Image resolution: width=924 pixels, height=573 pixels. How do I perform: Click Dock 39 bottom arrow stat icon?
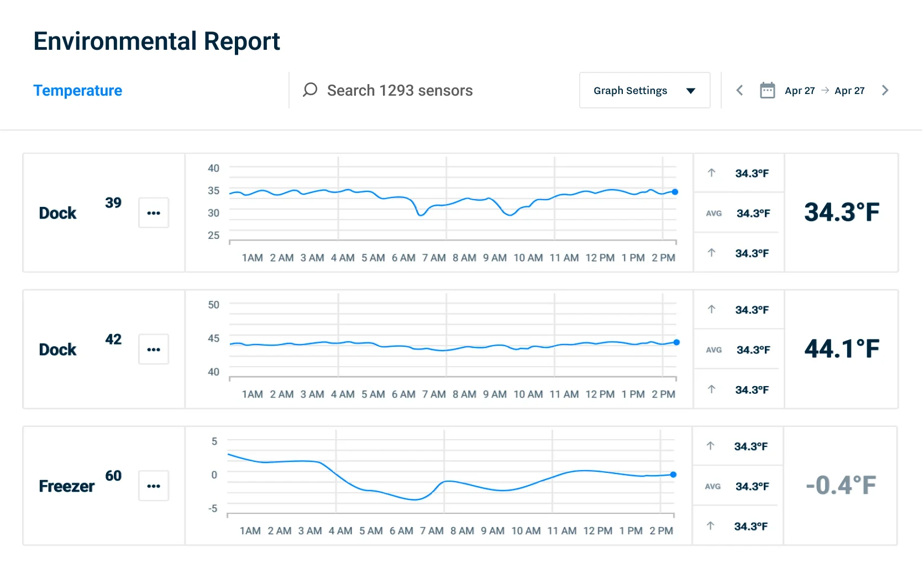(712, 253)
